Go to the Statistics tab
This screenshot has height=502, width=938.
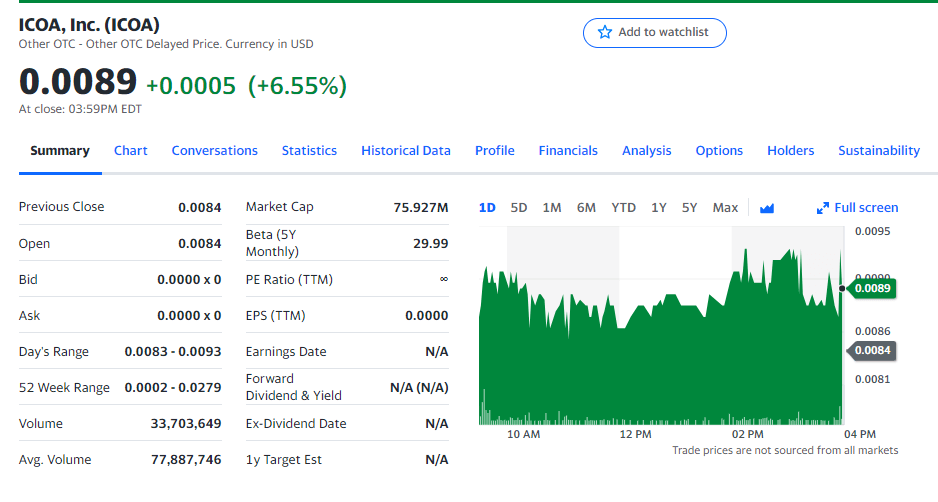point(309,151)
